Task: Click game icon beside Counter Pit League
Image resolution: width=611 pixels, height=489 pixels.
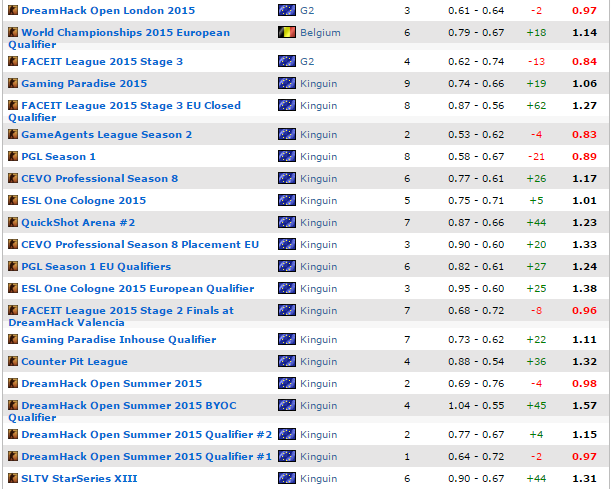Action: click(x=13, y=361)
